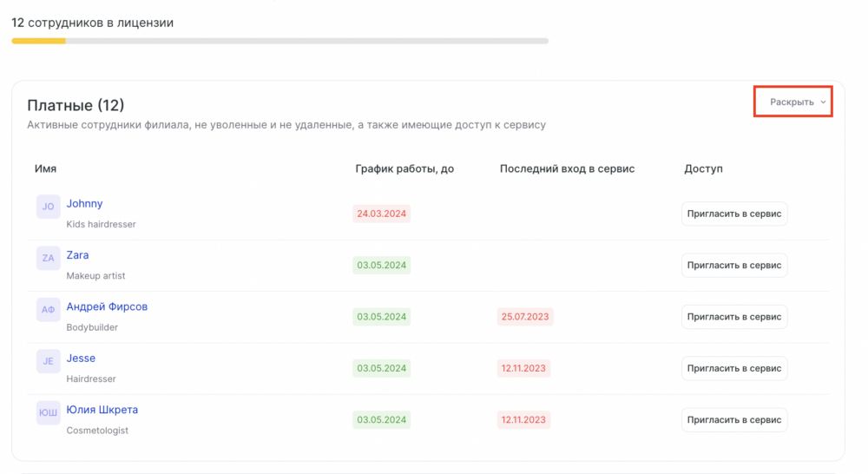
Task: Click the ЮШ avatar of Юлия Шкрета
Action: [48, 412]
